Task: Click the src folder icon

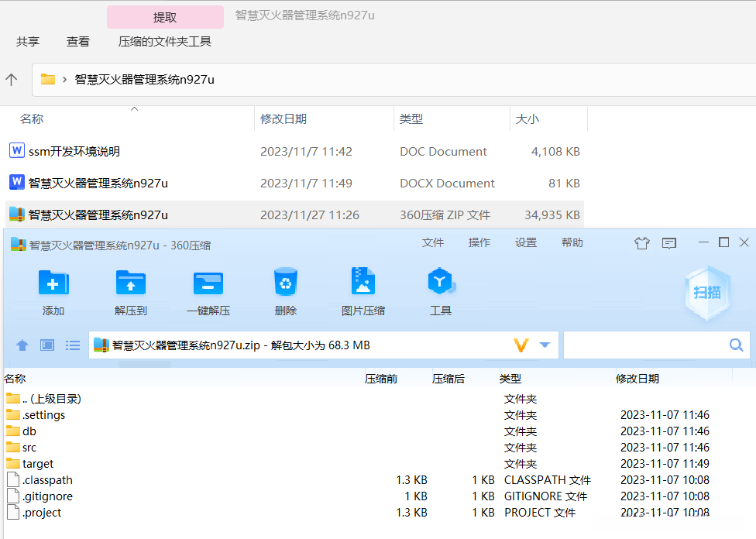Action: click(13, 448)
